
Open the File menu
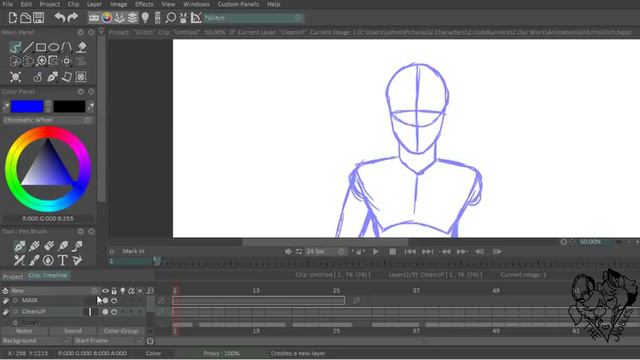[x=7, y=4]
